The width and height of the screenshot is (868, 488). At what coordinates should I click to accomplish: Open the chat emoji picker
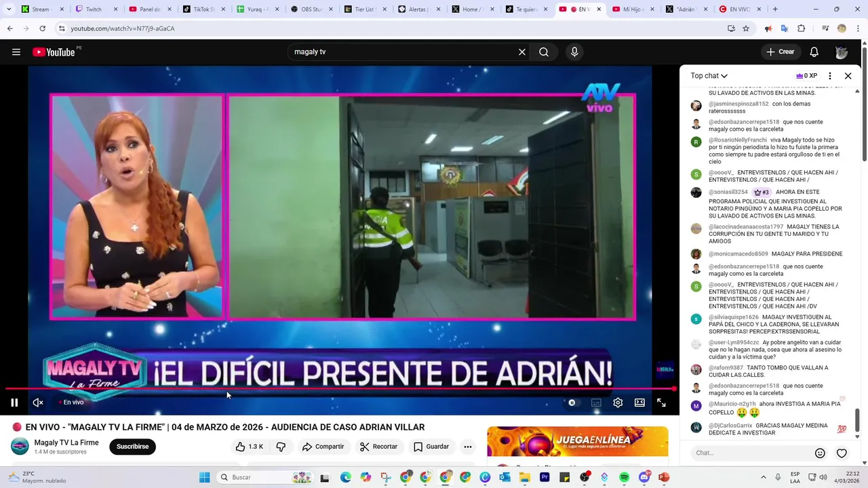click(820, 453)
